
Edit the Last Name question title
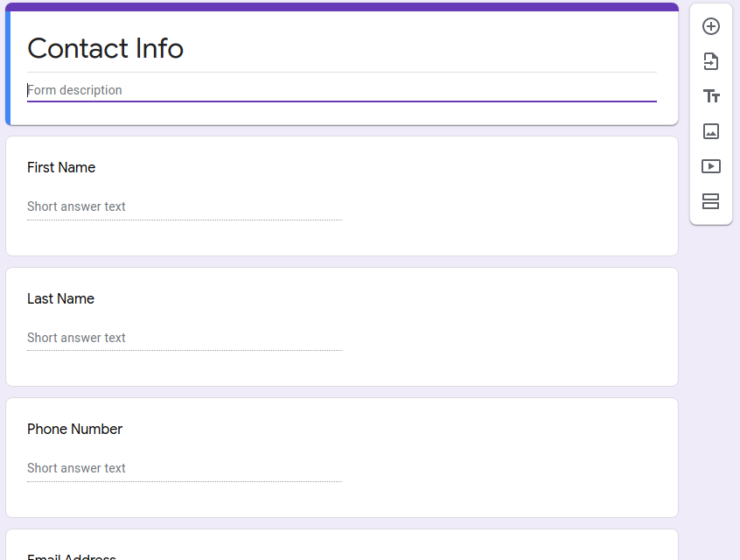tap(60, 298)
